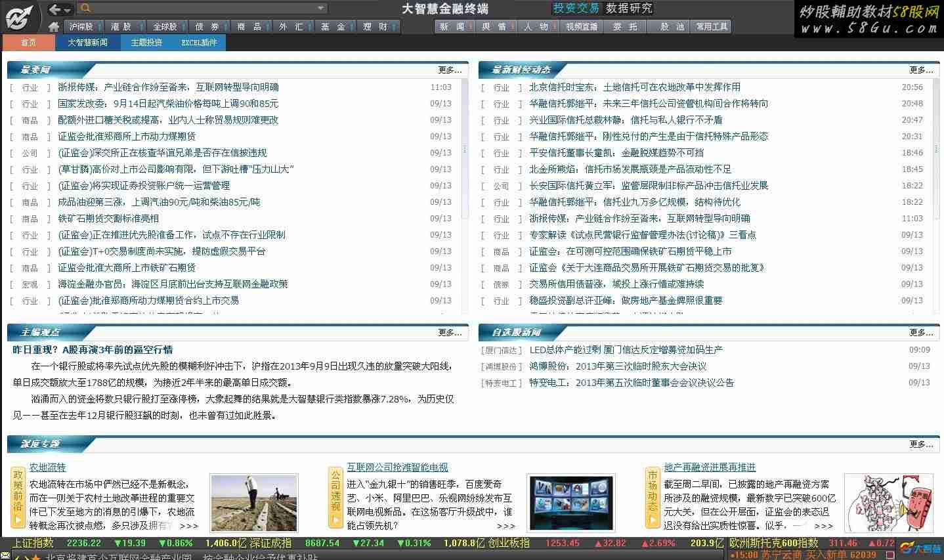Click the 委托 toolbar button
The image size is (944, 560).
coord(625,27)
